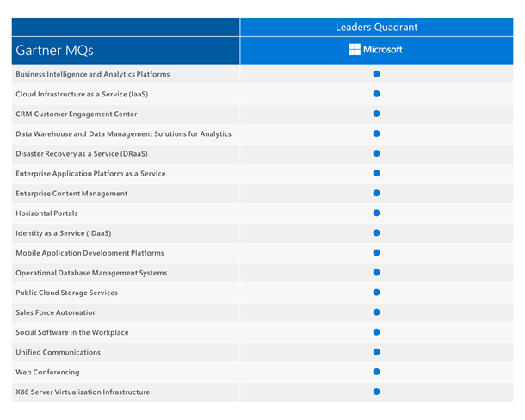Click the dot for Identity as a Service row
Viewport: 525px width, 420px height.
click(376, 232)
